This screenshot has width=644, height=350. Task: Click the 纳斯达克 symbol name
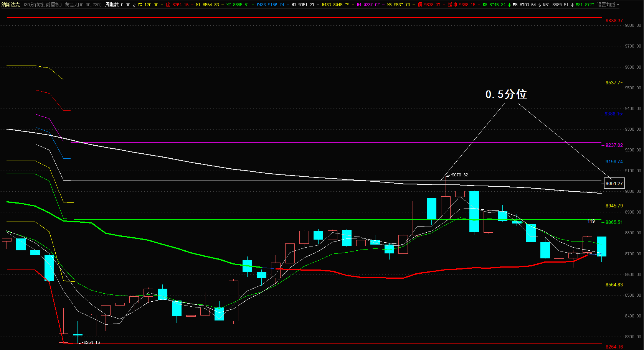click(10, 5)
